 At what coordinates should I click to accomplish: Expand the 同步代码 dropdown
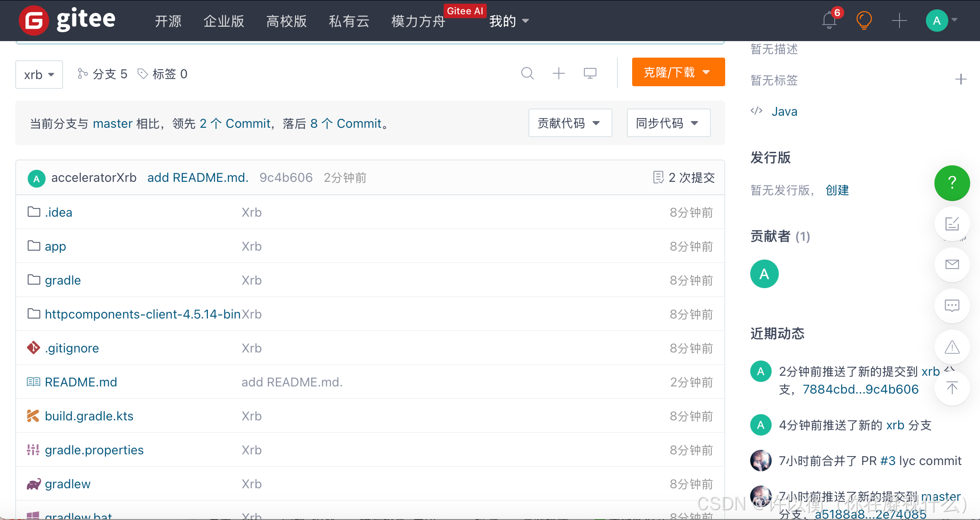click(668, 123)
